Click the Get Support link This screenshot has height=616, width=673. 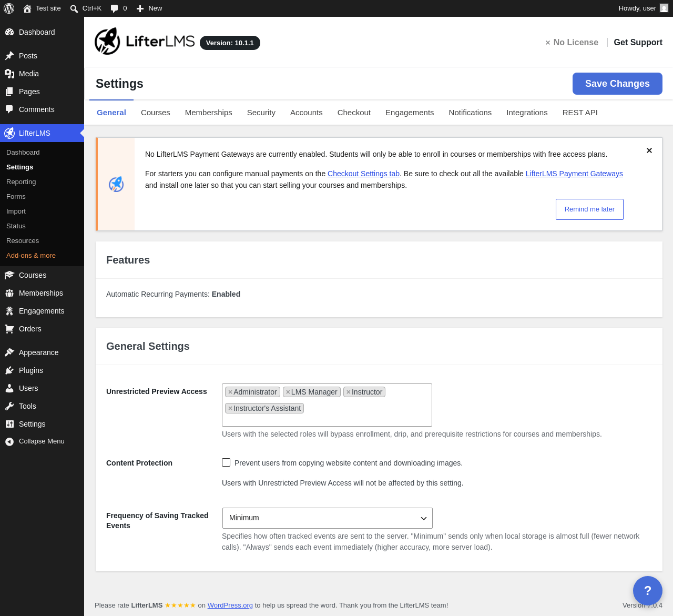tap(638, 42)
